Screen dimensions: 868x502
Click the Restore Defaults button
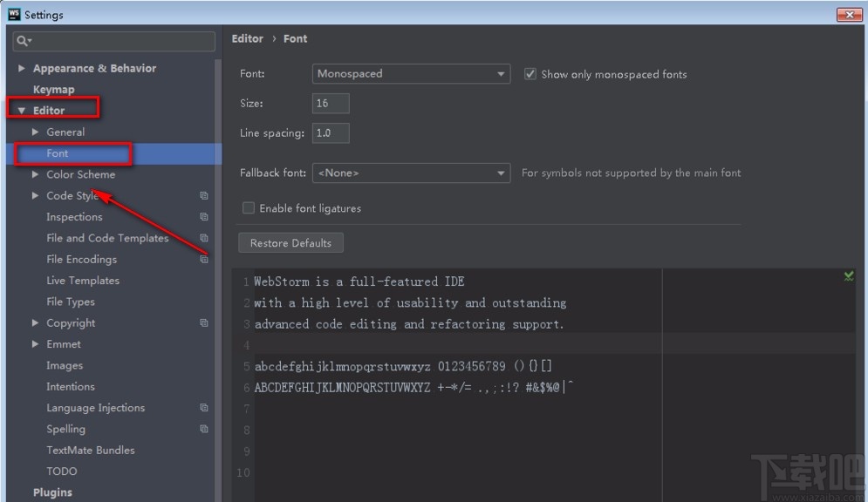[290, 243]
